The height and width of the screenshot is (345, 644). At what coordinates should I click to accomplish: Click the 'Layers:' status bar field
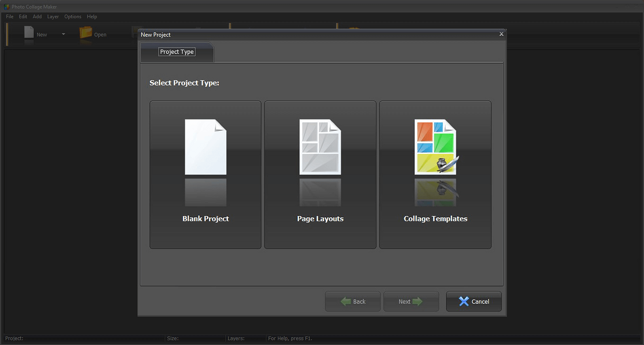point(245,339)
